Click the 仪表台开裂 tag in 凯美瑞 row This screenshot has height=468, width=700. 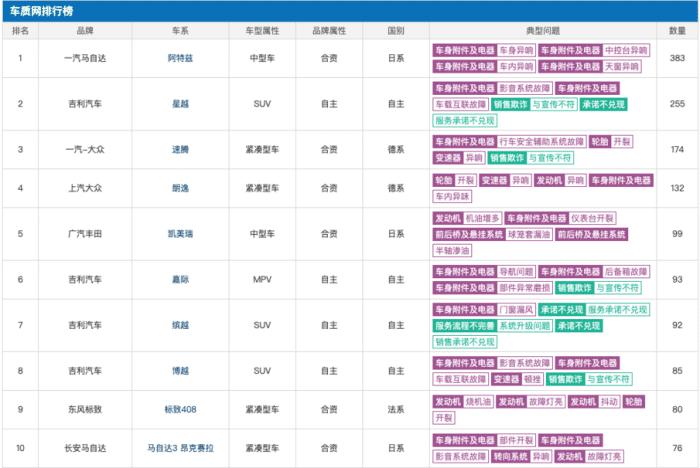(592, 218)
